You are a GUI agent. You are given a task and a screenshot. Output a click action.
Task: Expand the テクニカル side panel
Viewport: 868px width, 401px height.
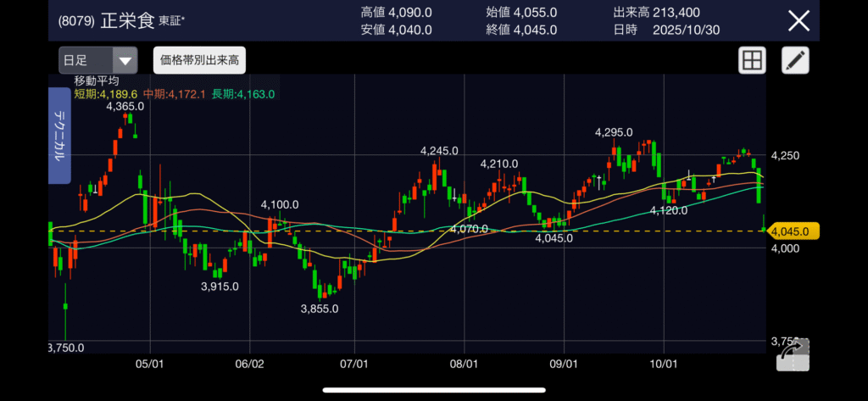click(60, 135)
